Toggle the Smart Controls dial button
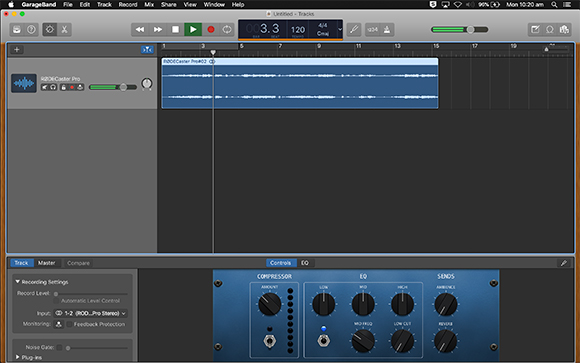This screenshot has height=363, width=580. click(x=50, y=30)
